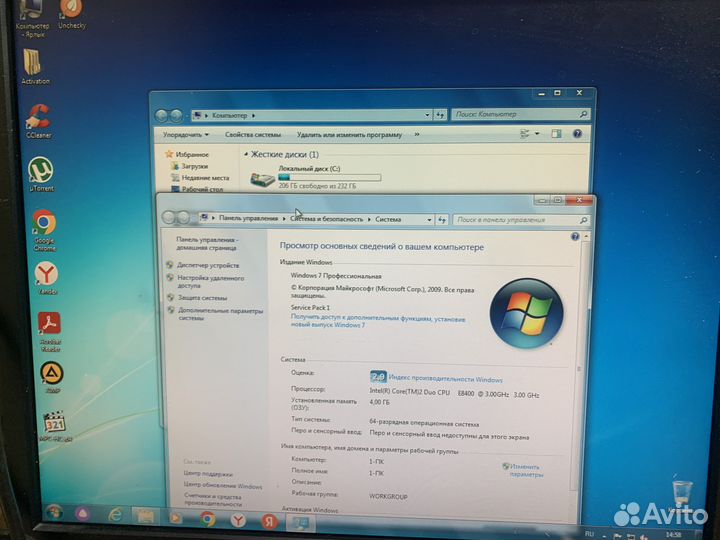Collapse the Жесткие диски group
720x540 pixels.
coord(245,155)
